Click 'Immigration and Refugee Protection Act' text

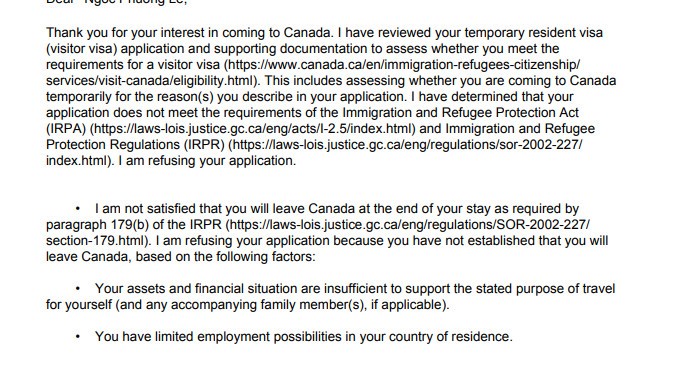(x=460, y=113)
